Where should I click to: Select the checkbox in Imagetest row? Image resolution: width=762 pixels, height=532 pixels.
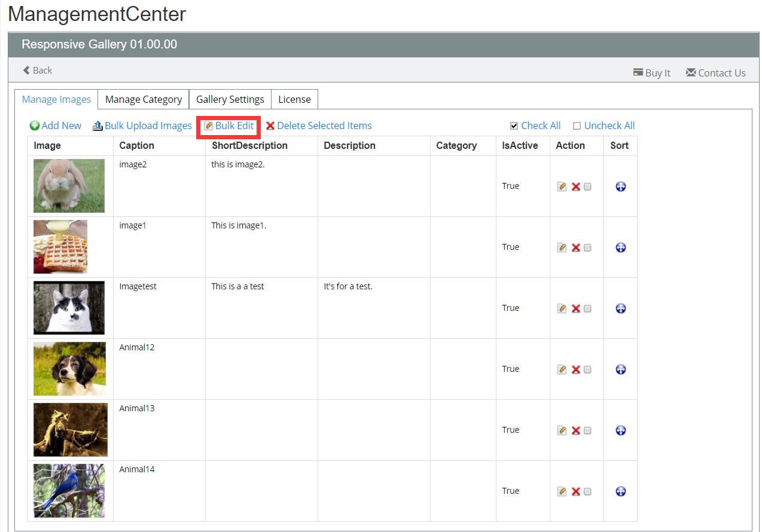(x=587, y=308)
